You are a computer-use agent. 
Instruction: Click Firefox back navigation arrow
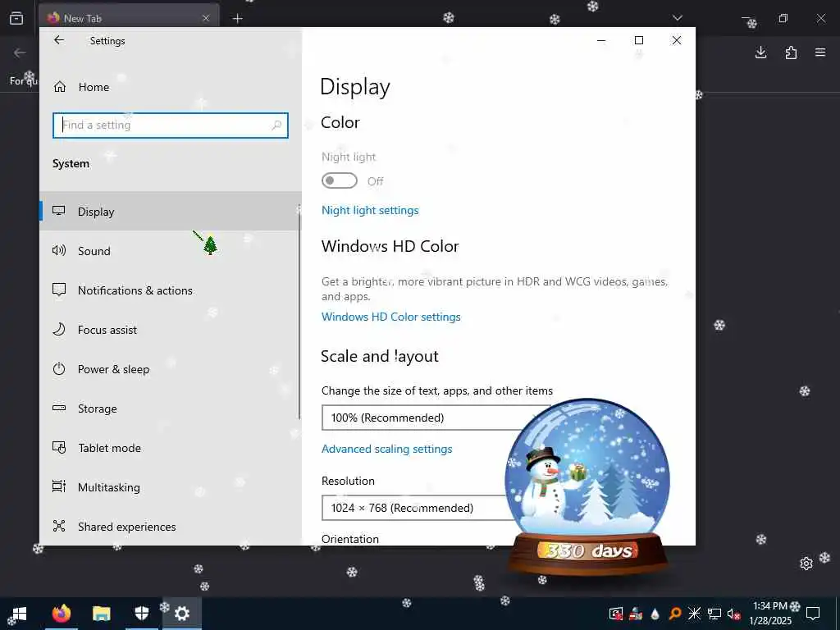click(20, 52)
